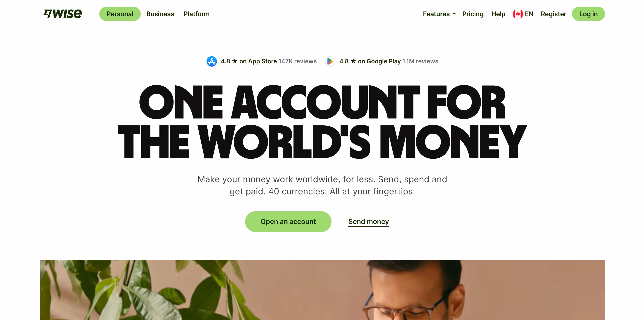Click the Wise logo
Viewport: 644px width, 320px height.
point(63,14)
